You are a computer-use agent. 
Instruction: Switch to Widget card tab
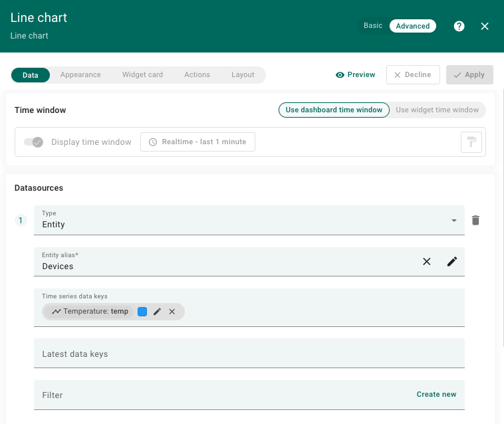click(142, 75)
